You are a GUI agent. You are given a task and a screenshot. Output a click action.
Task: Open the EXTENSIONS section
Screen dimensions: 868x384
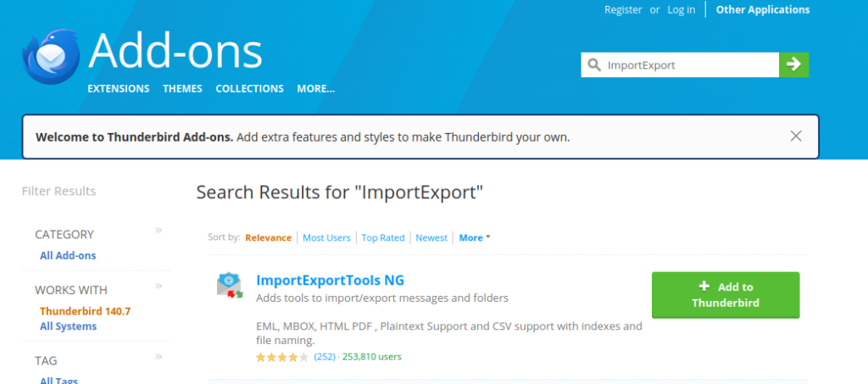click(119, 88)
